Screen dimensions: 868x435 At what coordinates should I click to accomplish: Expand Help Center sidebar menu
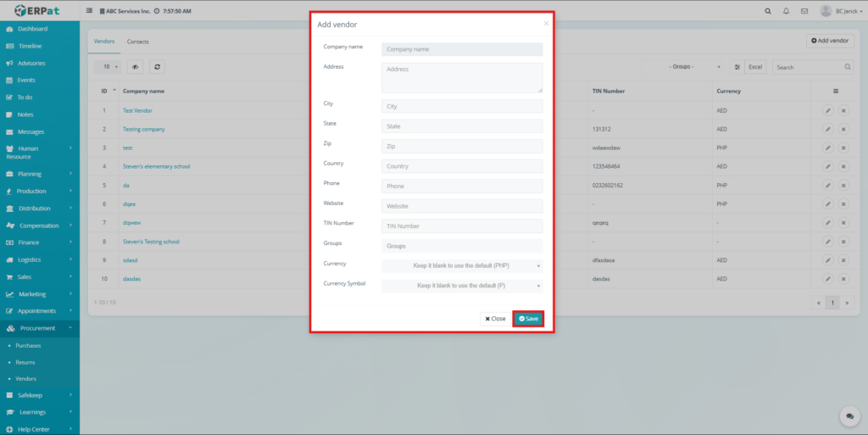pyautogui.click(x=39, y=429)
